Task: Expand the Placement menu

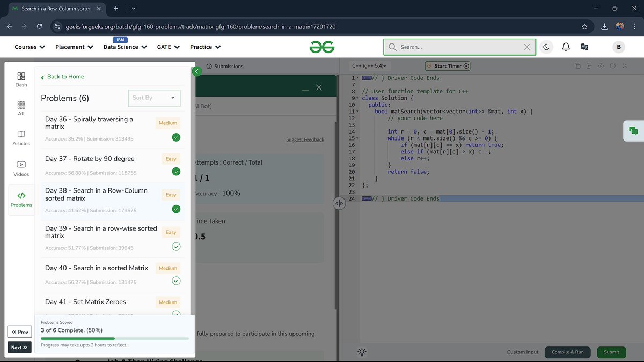Action: [74, 47]
